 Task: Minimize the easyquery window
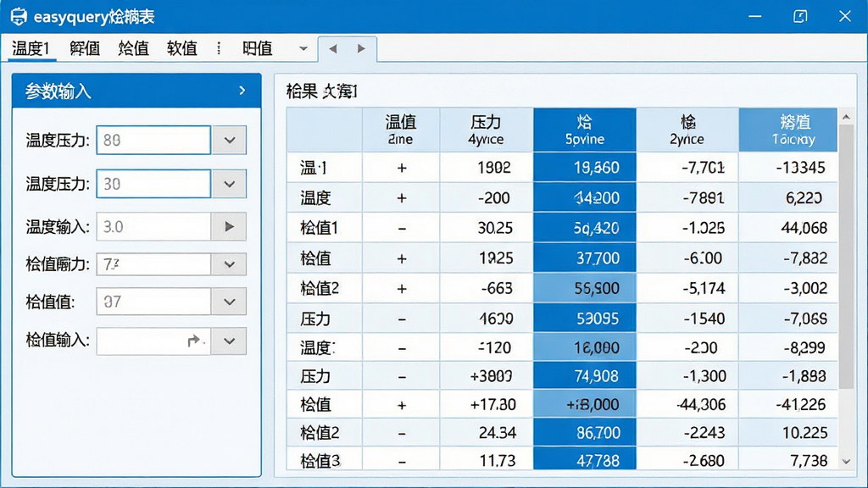click(x=755, y=17)
